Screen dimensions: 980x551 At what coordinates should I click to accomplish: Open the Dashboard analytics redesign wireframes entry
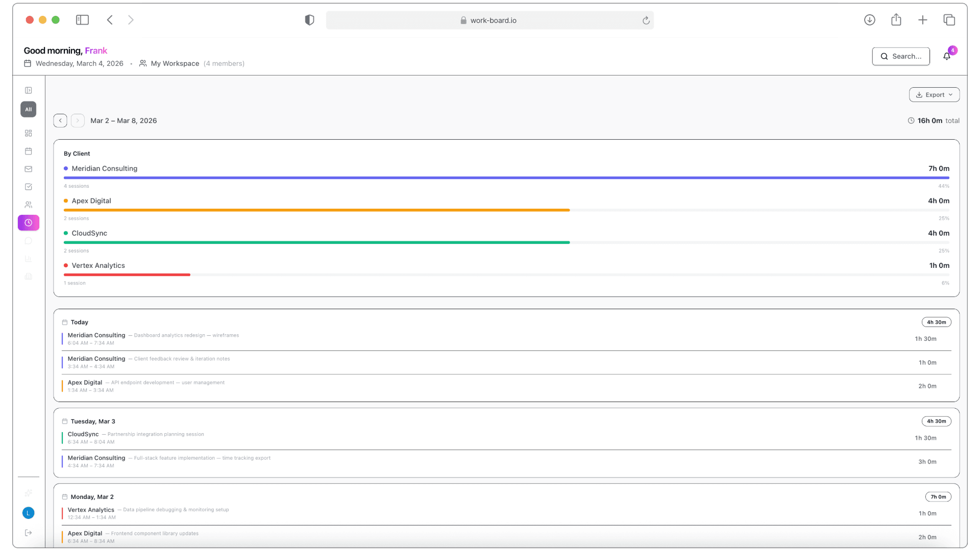pos(506,339)
